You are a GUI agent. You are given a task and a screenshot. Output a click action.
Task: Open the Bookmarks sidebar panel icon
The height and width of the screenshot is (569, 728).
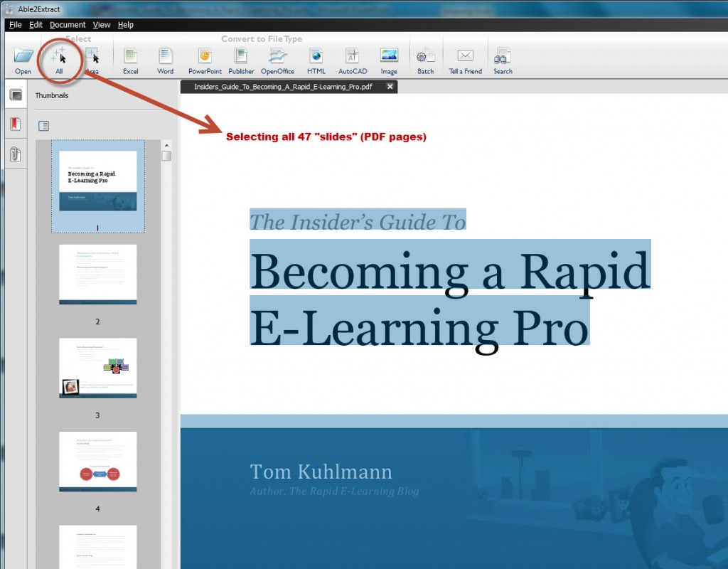[x=16, y=124]
